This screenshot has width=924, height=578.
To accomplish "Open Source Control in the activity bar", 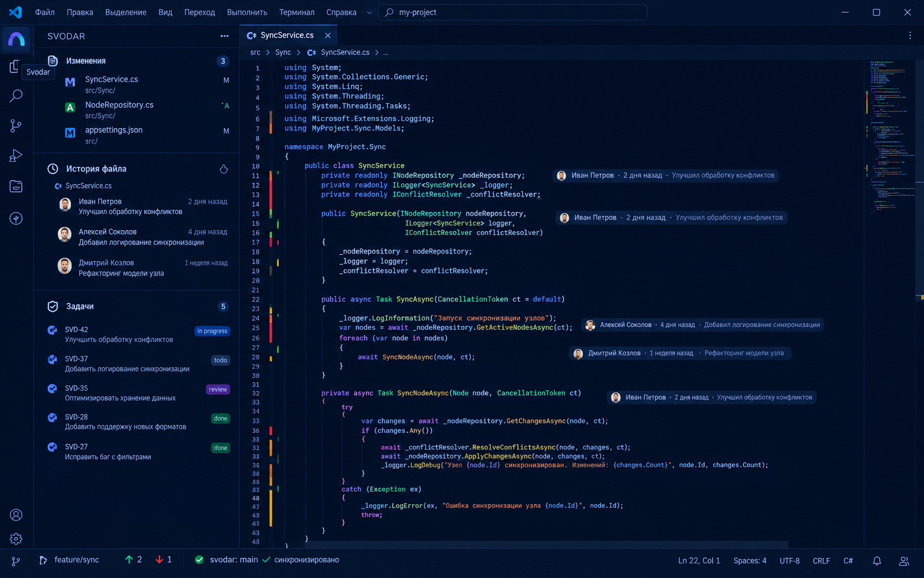I will click(x=16, y=126).
